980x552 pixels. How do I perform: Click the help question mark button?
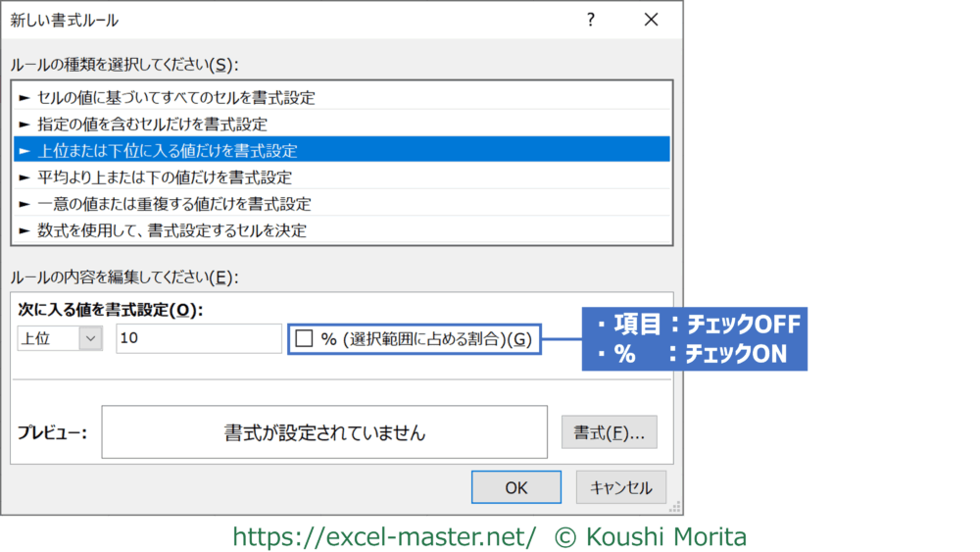click(x=590, y=20)
